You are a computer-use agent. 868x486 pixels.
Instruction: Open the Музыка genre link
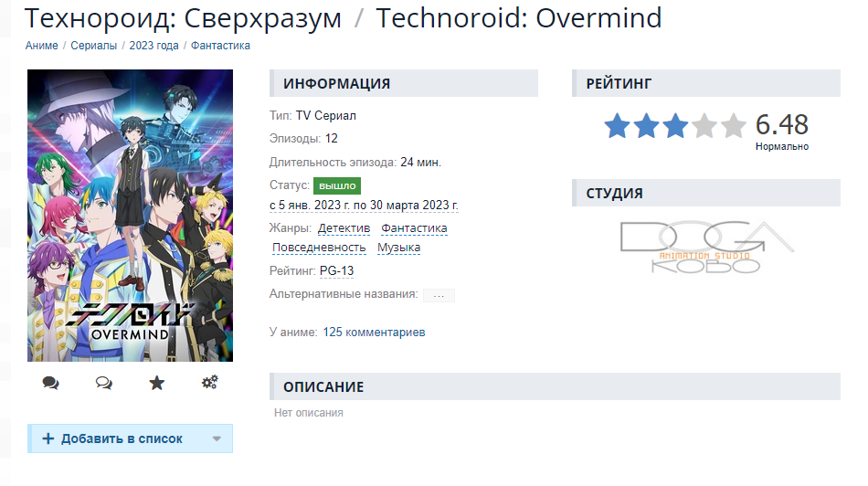pyautogui.click(x=398, y=248)
